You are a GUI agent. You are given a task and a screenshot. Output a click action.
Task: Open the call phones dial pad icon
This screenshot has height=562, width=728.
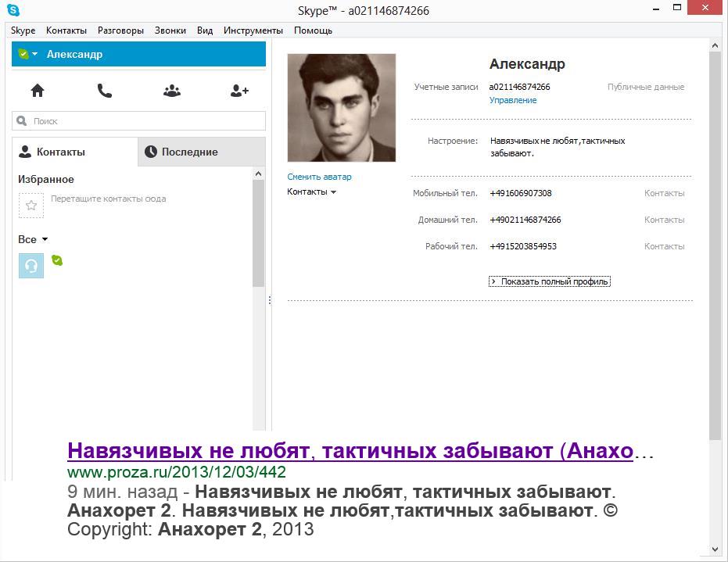(105, 91)
